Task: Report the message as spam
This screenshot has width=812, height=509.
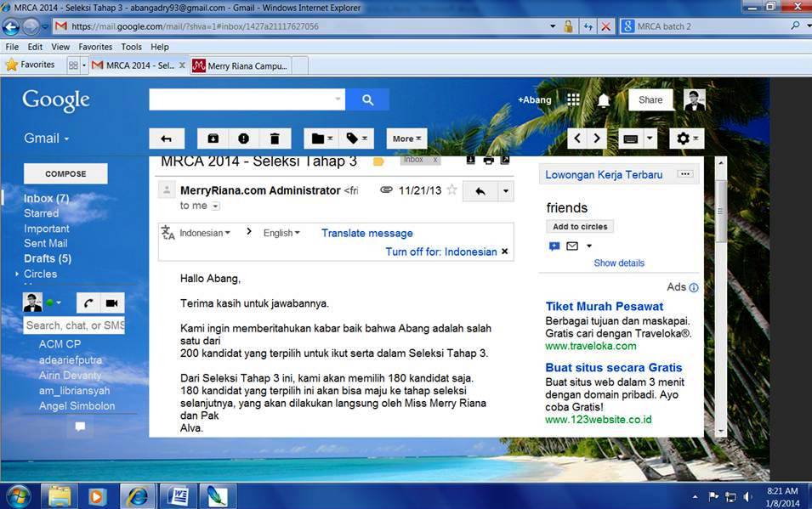Action: [x=243, y=139]
